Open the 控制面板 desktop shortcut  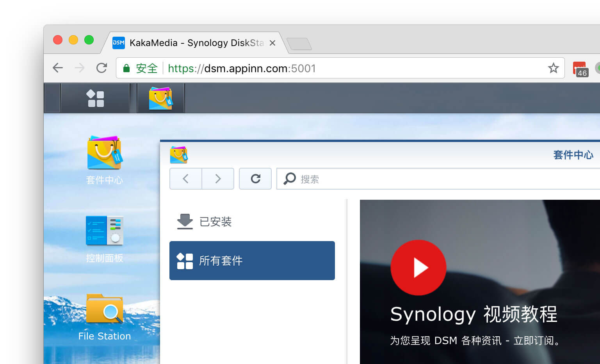click(104, 239)
